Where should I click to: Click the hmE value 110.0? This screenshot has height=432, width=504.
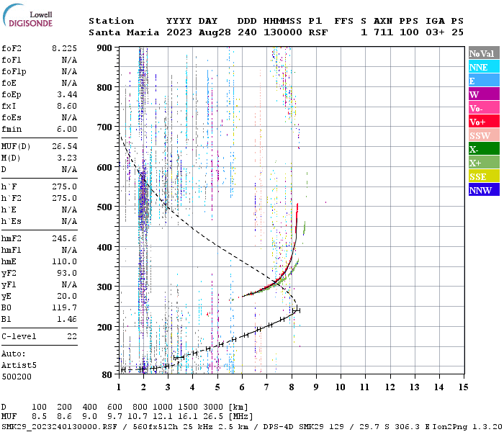[x=65, y=262]
